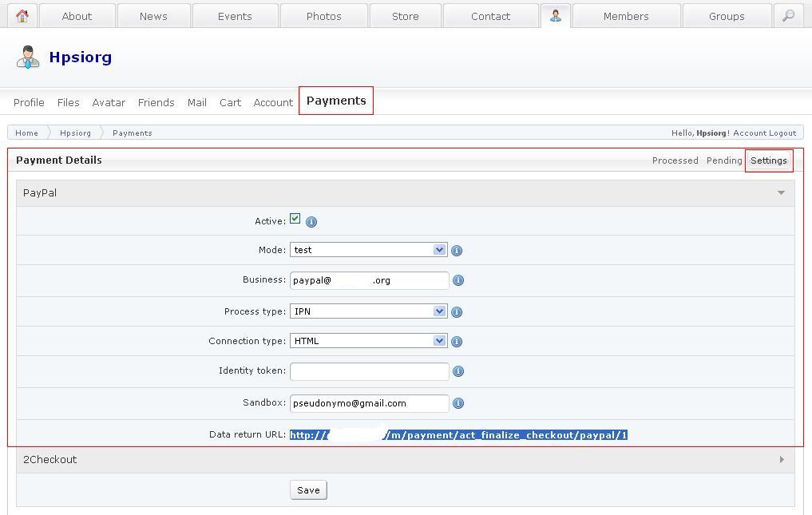Image resolution: width=812 pixels, height=515 pixels.
Task: Toggle the PayPal Active checkbox
Action: pyautogui.click(x=295, y=219)
